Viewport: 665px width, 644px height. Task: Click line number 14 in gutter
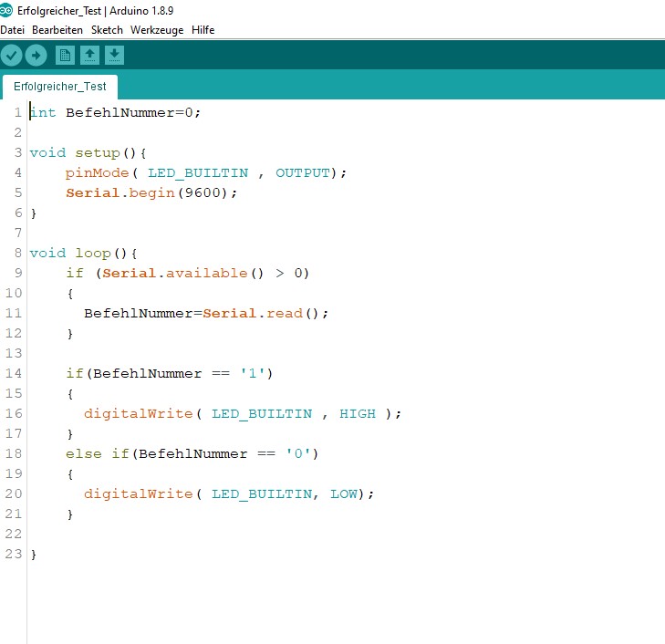(13, 373)
